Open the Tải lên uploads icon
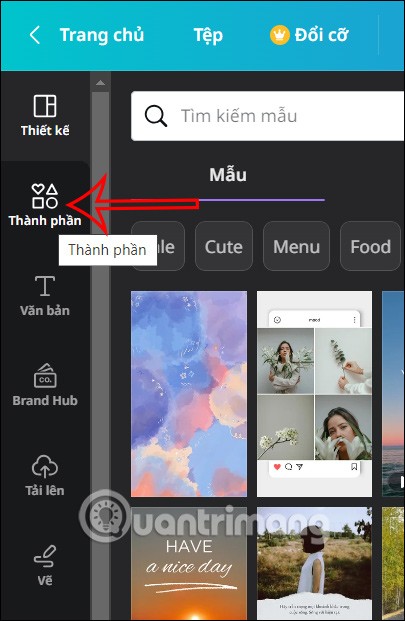 [45, 466]
